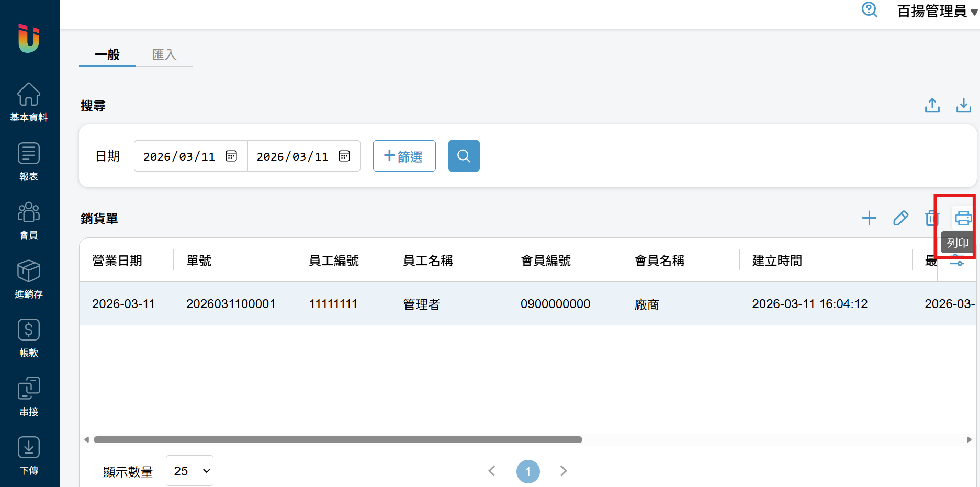The width and height of the screenshot is (980, 487).
Task: Click the upload icon above search panel
Action: [932, 106]
